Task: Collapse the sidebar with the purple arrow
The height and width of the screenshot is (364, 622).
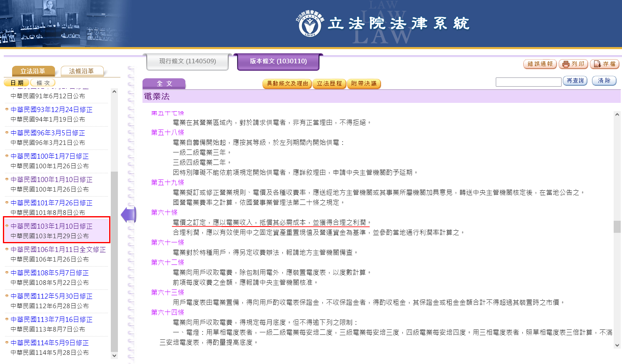Action: (x=129, y=215)
